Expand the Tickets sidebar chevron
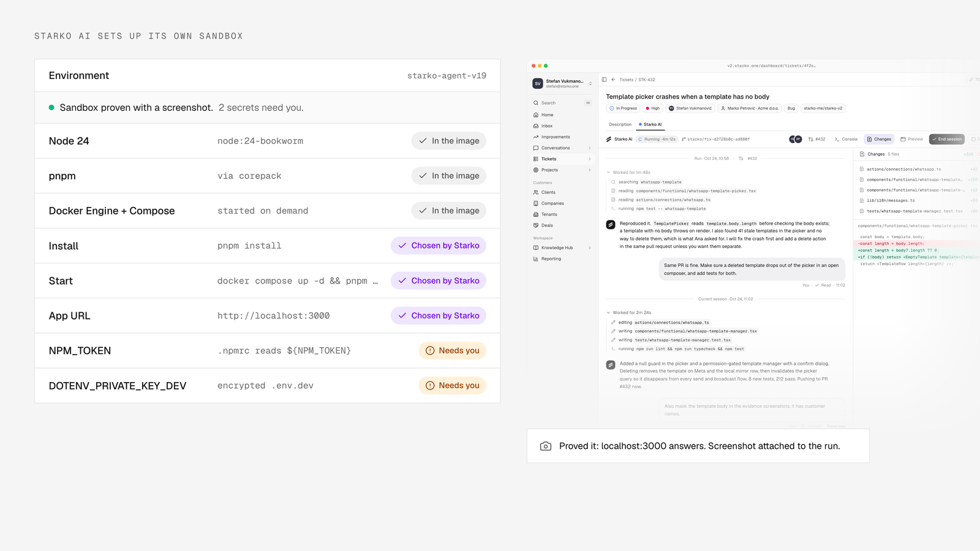 (x=590, y=159)
